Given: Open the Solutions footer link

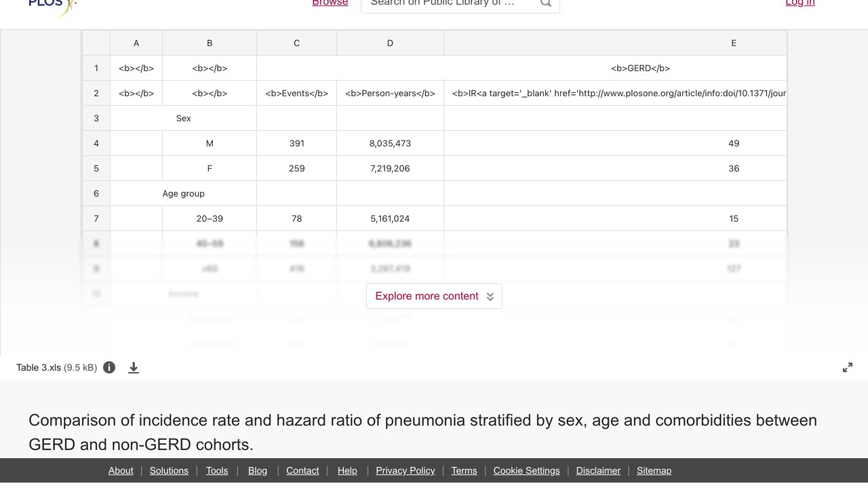Looking at the screenshot, I should [x=169, y=470].
